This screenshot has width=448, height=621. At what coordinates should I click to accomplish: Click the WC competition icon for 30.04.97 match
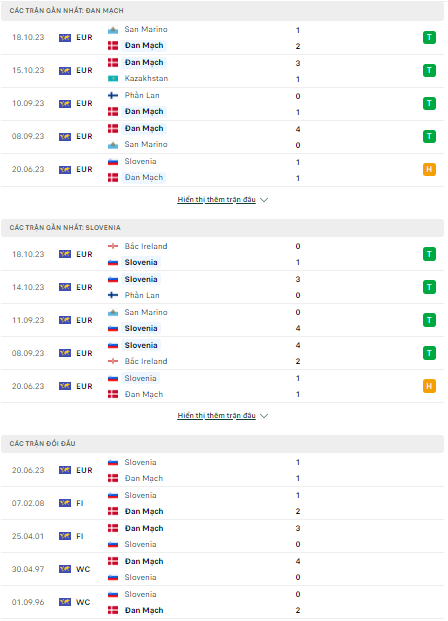coord(65,569)
